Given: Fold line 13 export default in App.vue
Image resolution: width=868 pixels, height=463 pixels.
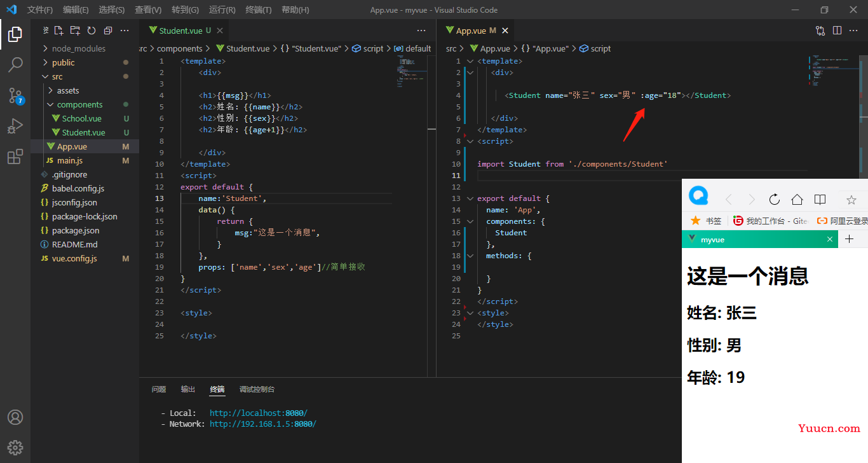Looking at the screenshot, I should (x=470, y=198).
